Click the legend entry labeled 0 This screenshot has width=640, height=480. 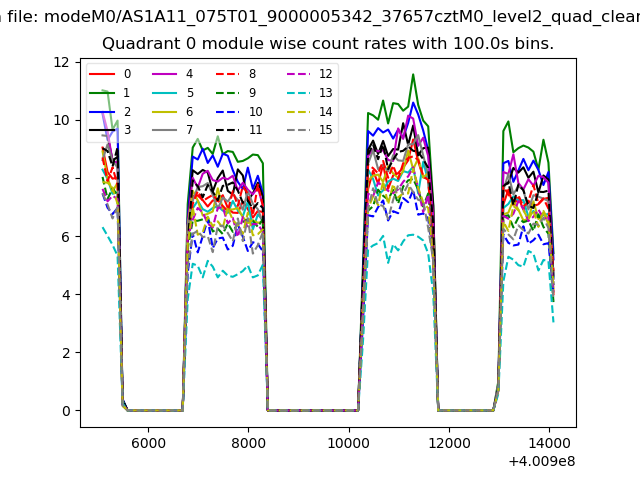pos(110,74)
